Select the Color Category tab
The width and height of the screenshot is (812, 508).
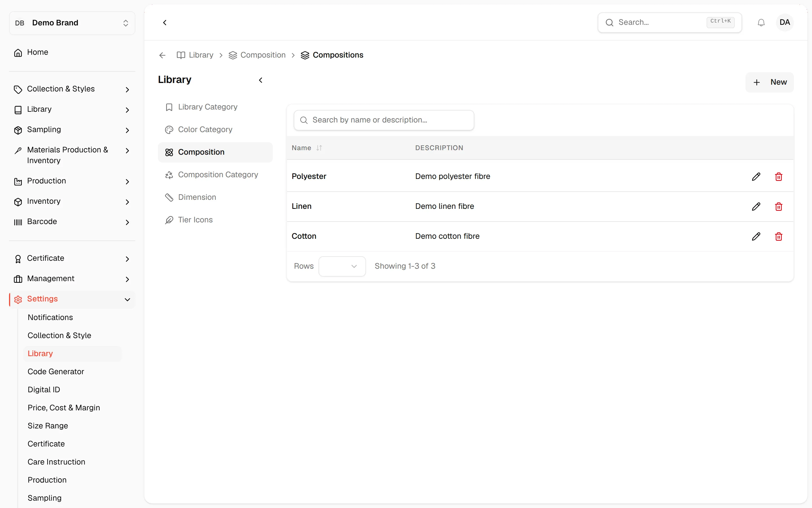pyautogui.click(x=215, y=129)
